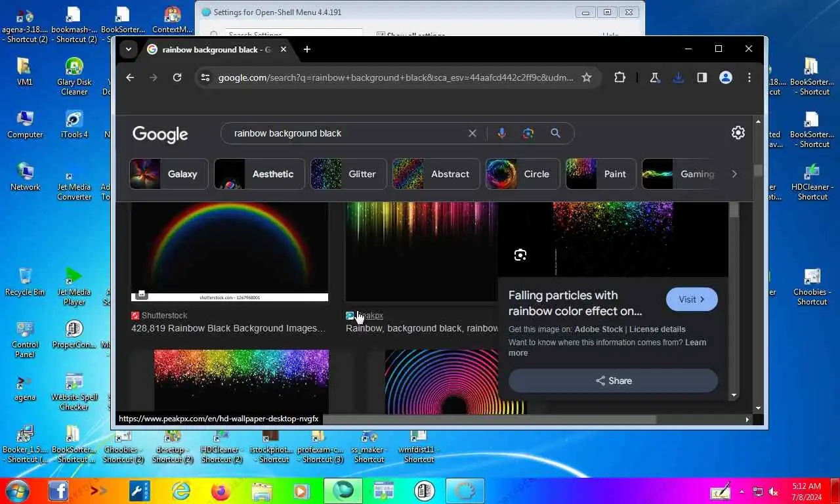The width and height of the screenshot is (840, 504).
Task: Click the volume muted tray icon
Action: [x=774, y=492]
